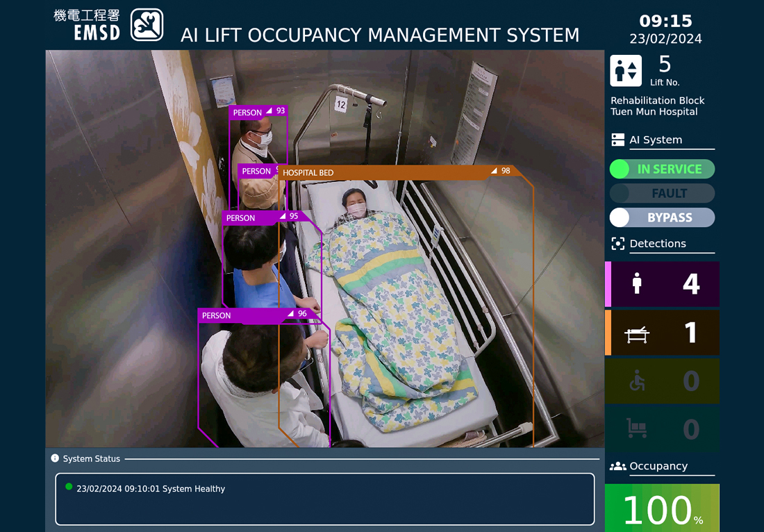The image size is (764, 532).
Task: Select the person detection count icon
Action: pyautogui.click(x=637, y=284)
